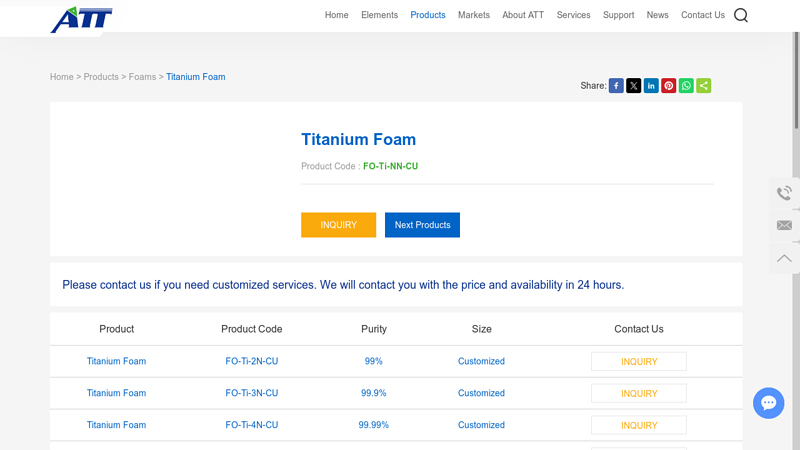The width and height of the screenshot is (800, 450).
Task: Click INQUIRY for FO-Ti-3N-CU row
Action: (x=639, y=393)
